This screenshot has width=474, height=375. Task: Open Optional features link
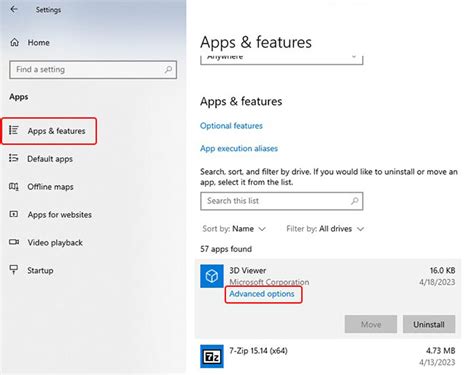pyautogui.click(x=231, y=126)
